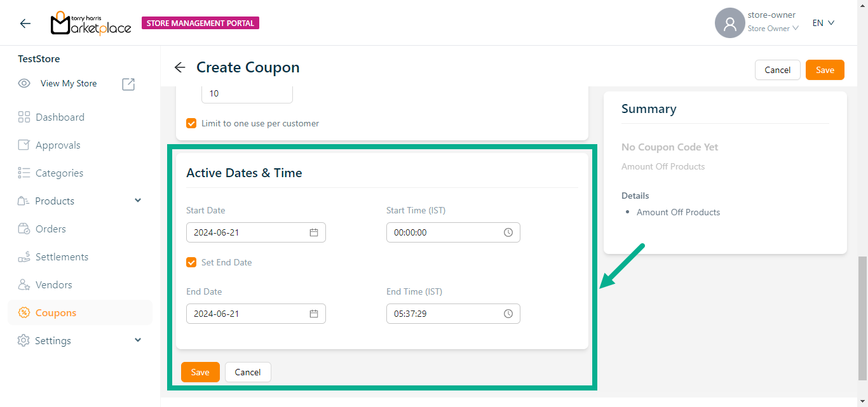Click the back arrow next to Create Coupon
The image size is (868, 407).
tap(180, 68)
